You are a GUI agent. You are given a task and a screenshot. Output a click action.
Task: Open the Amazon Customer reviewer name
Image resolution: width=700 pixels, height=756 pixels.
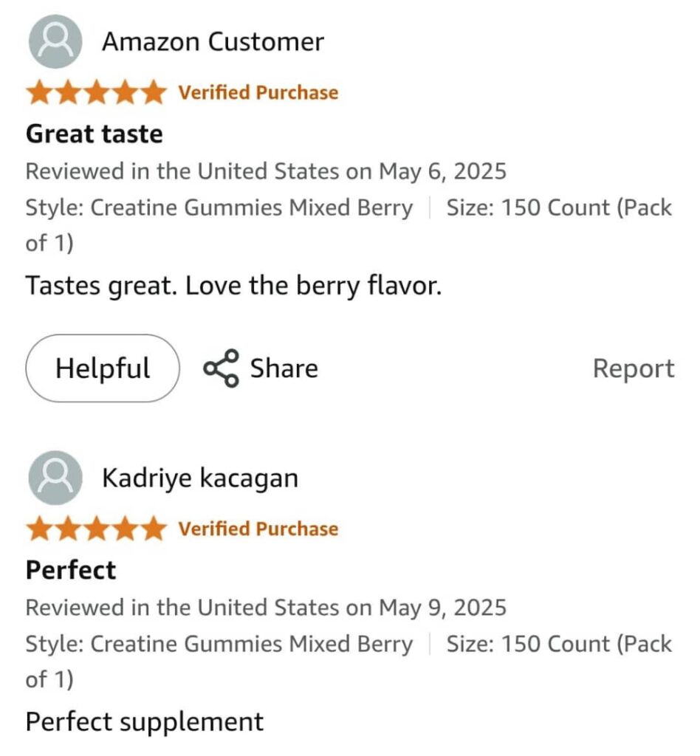click(x=213, y=42)
